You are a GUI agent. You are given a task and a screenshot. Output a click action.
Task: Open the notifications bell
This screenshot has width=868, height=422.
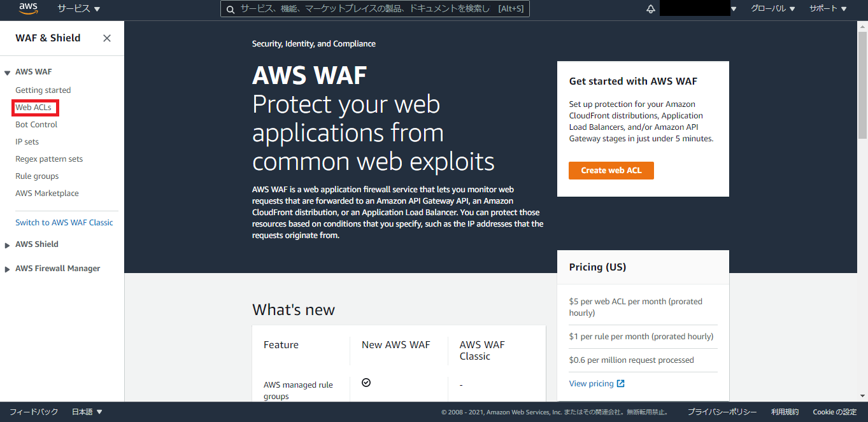pos(650,9)
